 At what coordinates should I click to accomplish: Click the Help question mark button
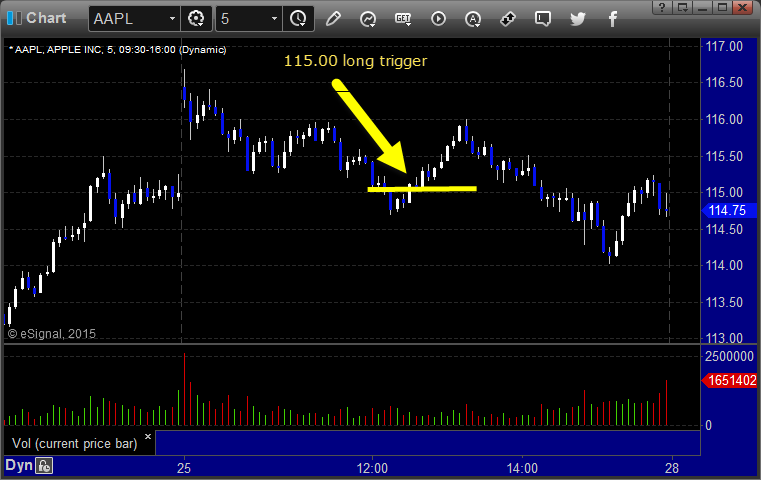662,7
